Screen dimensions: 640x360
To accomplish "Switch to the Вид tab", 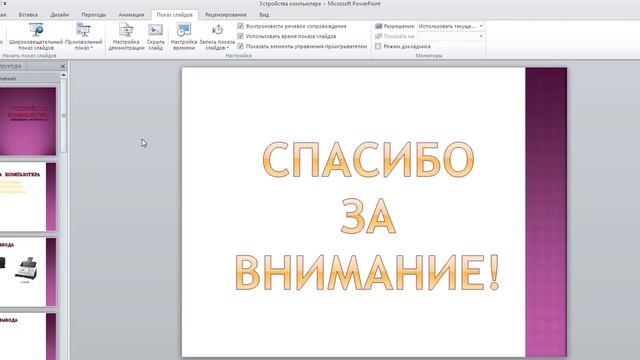I will tap(264, 15).
